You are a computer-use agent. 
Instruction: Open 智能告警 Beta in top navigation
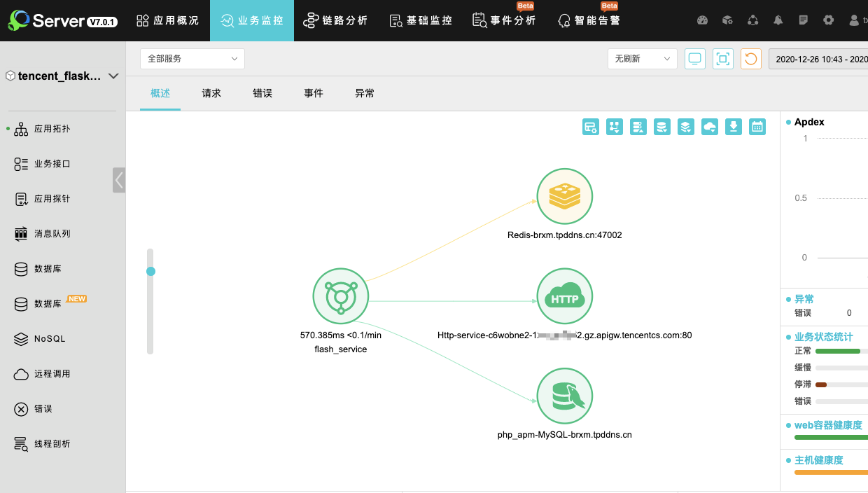(589, 20)
